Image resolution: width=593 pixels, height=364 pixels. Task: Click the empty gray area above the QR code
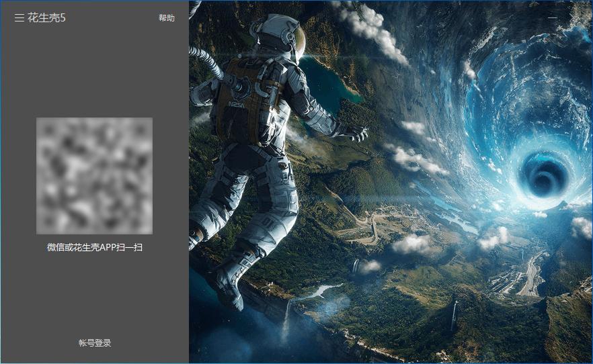tap(94, 74)
